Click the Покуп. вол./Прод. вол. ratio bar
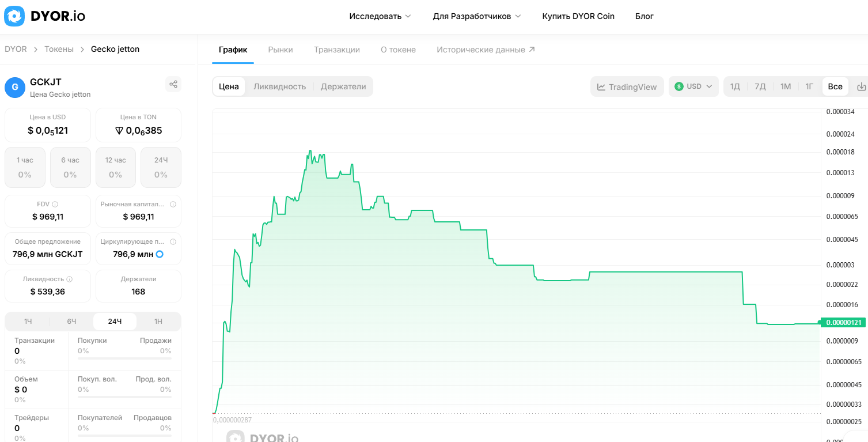 point(124,397)
